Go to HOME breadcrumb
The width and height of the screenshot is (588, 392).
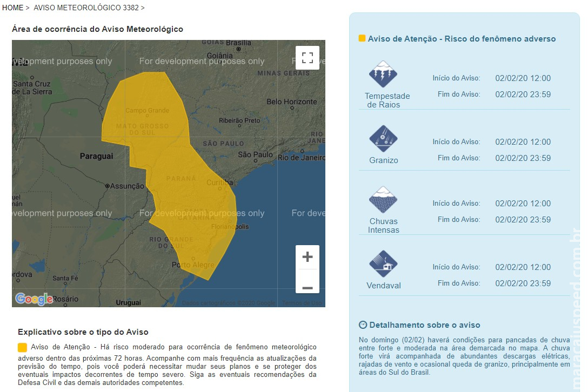coord(13,8)
